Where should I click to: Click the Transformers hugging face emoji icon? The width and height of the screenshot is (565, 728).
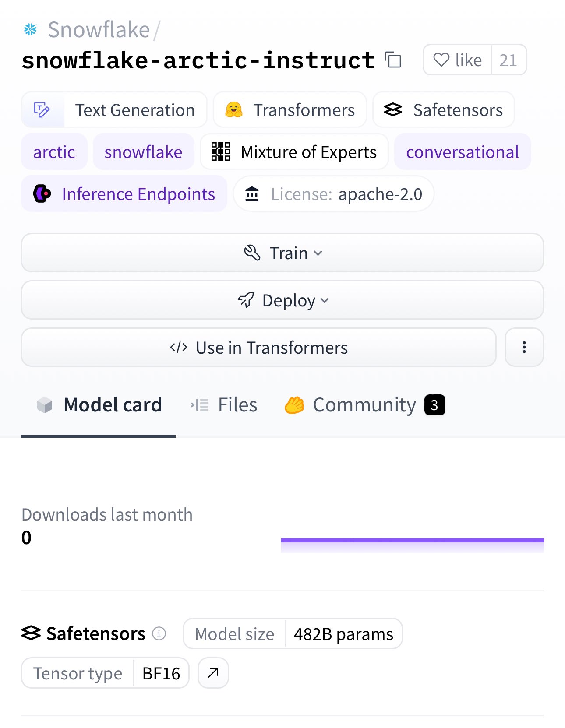coord(234,110)
